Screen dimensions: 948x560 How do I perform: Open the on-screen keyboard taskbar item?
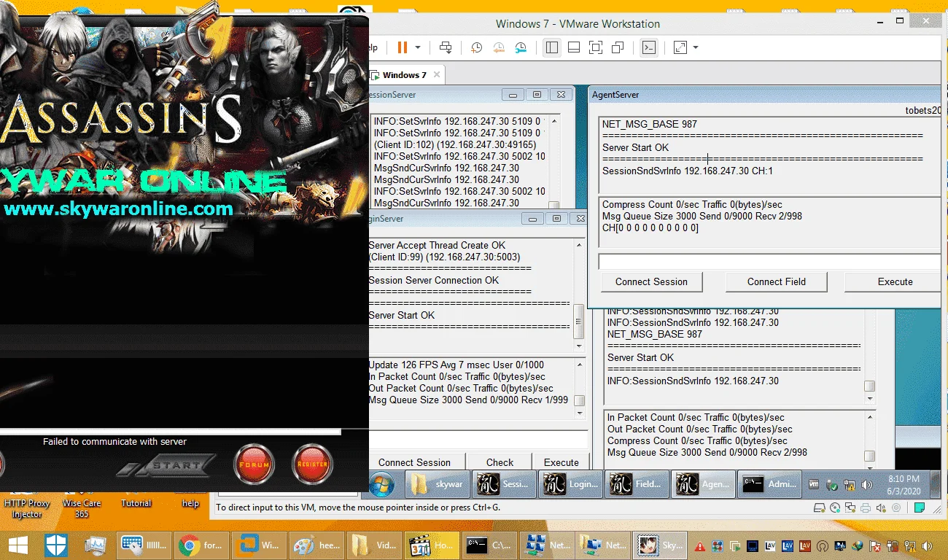coord(144,545)
